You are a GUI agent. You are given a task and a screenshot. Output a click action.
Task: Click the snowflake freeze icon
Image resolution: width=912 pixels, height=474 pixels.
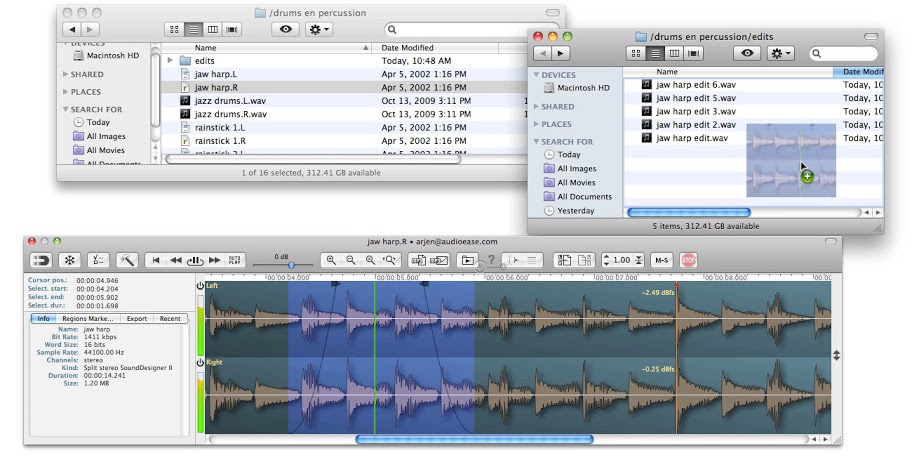click(69, 260)
